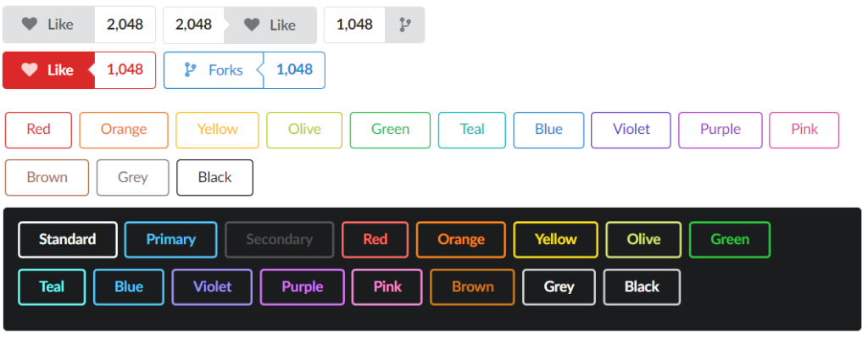Click the outlined Pink button on white background
868x339 pixels.
tap(804, 130)
